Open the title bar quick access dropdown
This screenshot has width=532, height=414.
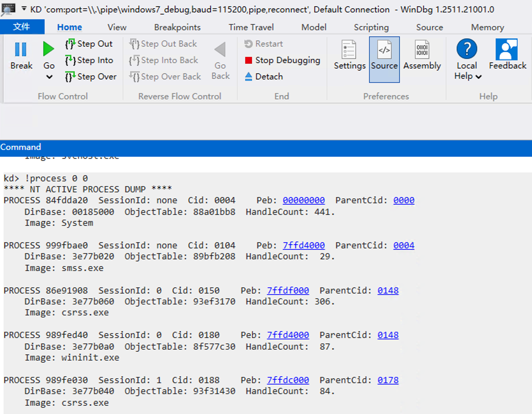[x=24, y=9]
